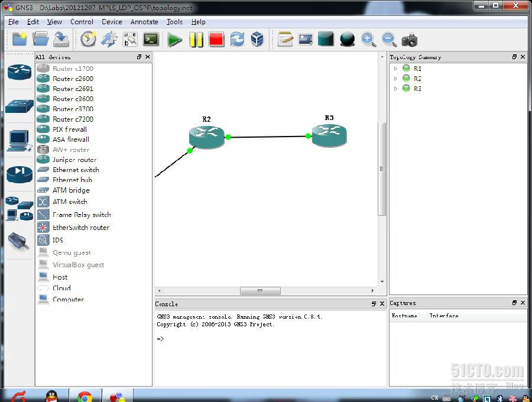The height and width of the screenshot is (402, 532).
Task: Click the New blank project toolbar icon
Action: coord(20,40)
